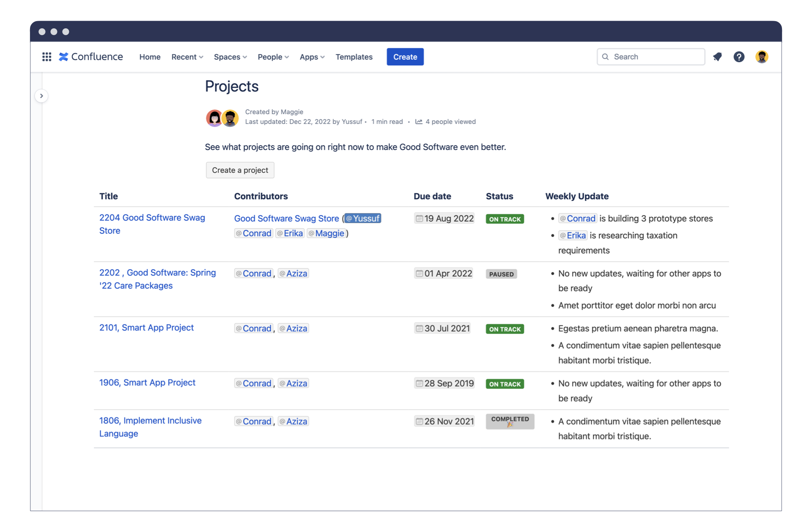The height and width of the screenshot is (531, 812).
Task: Open the app switcher grid icon
Action: (47, 57)
